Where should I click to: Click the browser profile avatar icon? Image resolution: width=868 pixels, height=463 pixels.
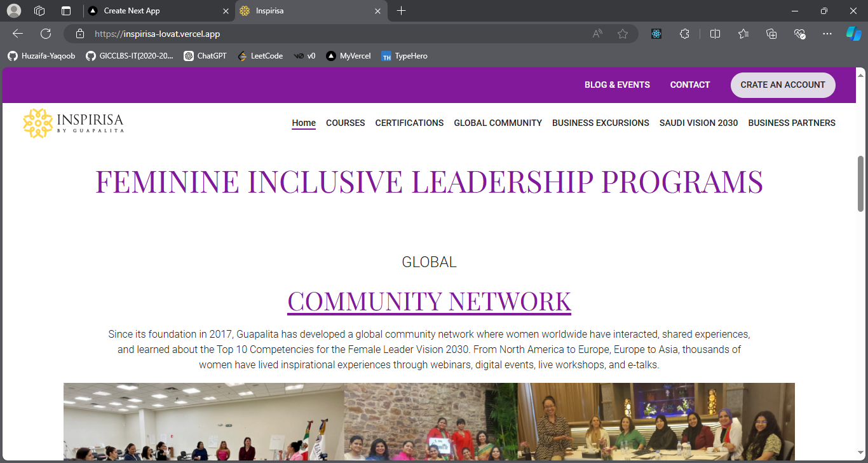13,11
